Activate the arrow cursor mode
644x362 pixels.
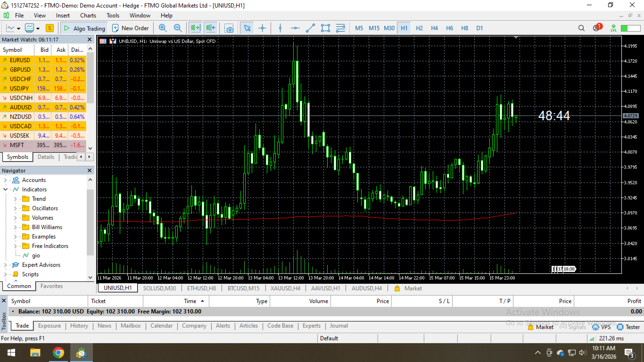pyautogui.click(x=247, y=28)
